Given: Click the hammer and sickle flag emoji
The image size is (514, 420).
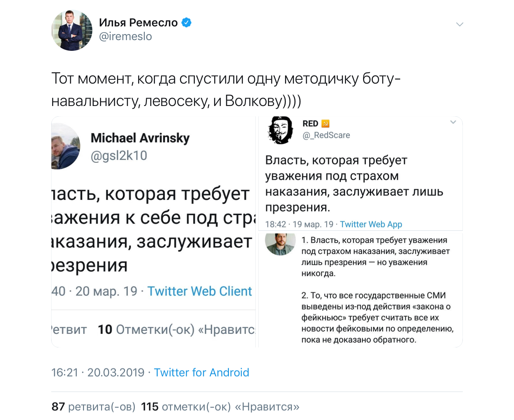Looking at the screenshot, I should click(325, 124).
